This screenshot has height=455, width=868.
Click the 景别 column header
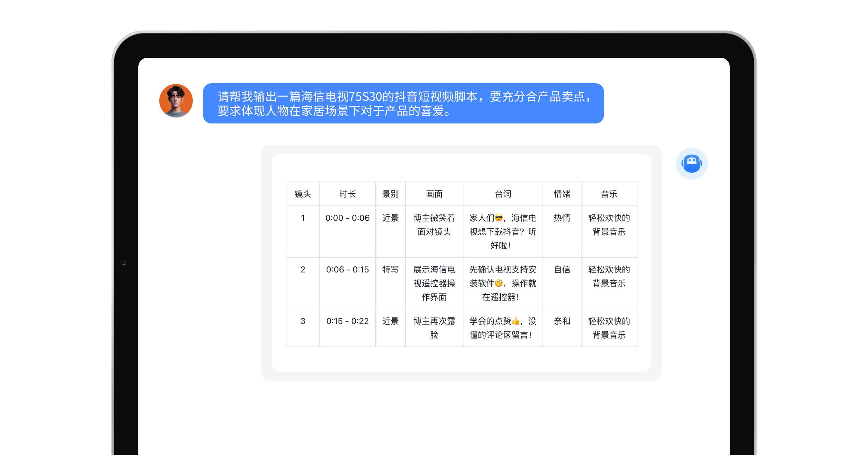(x=390, y=194)
